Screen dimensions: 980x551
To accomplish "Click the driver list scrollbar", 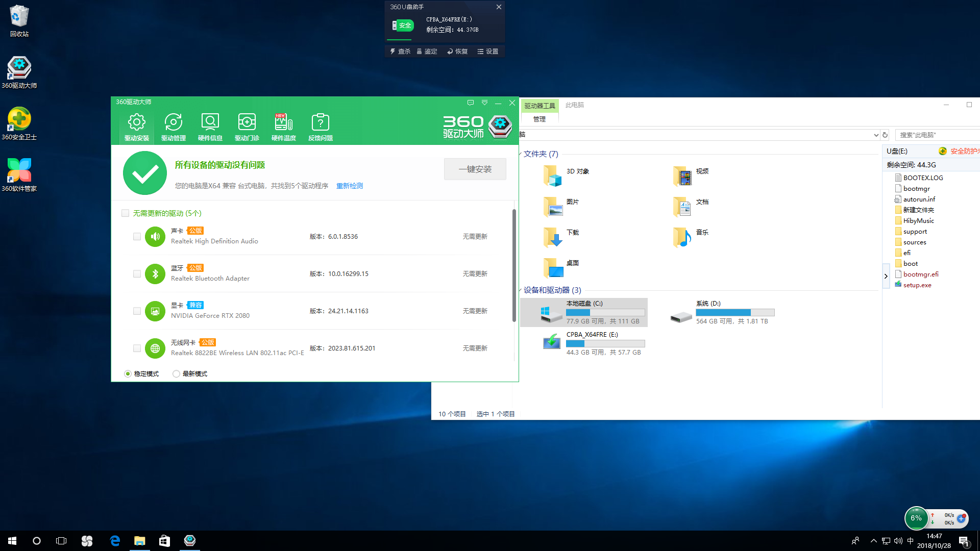I will pos(514,265).
